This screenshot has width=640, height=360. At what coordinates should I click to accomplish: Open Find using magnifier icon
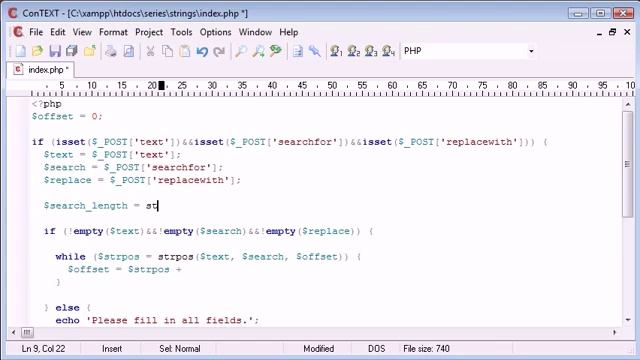click(241, 51)
